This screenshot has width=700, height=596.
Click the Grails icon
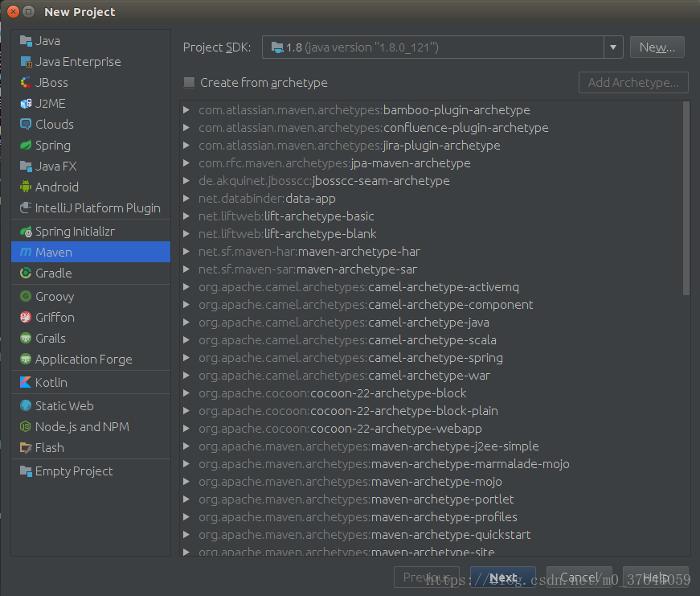pos(26,338)
